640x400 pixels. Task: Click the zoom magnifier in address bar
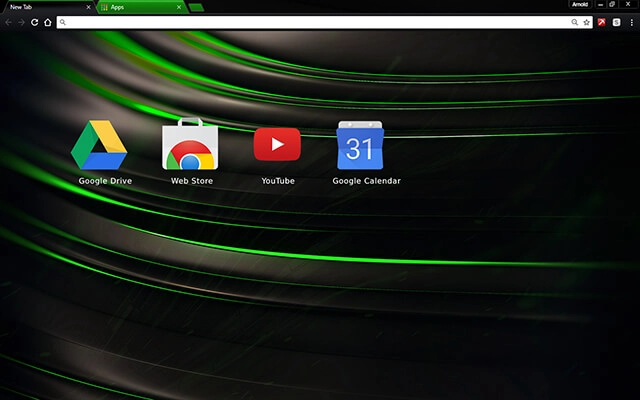point(574,22)
